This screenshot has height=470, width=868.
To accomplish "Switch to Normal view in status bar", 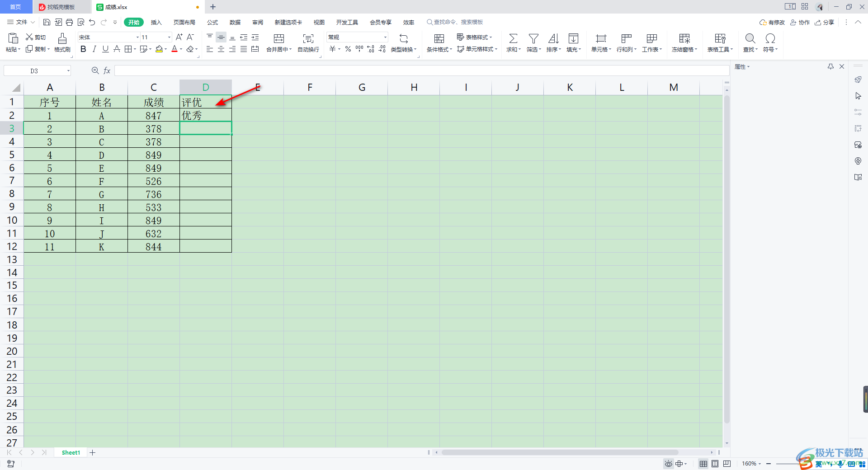I will coord(703,464).
